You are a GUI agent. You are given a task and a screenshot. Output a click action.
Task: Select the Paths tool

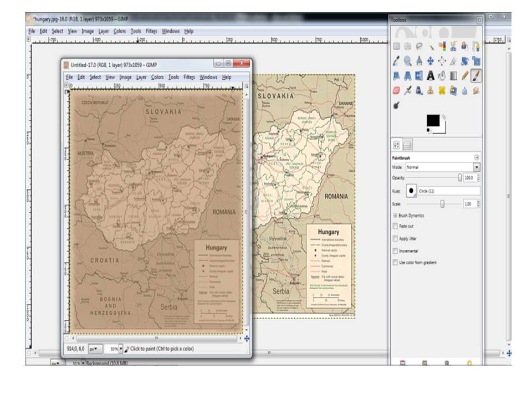click(476, 46)
